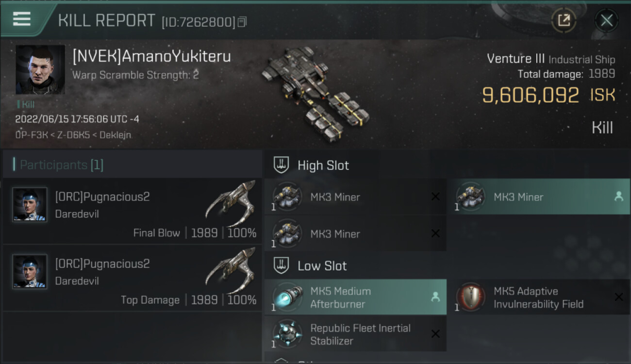This screenshot has height=364, width=631.
Task: Open the MK5 Adaptive Invulnerability Field item
Action: pyautogui.click(x=538, y=297)
